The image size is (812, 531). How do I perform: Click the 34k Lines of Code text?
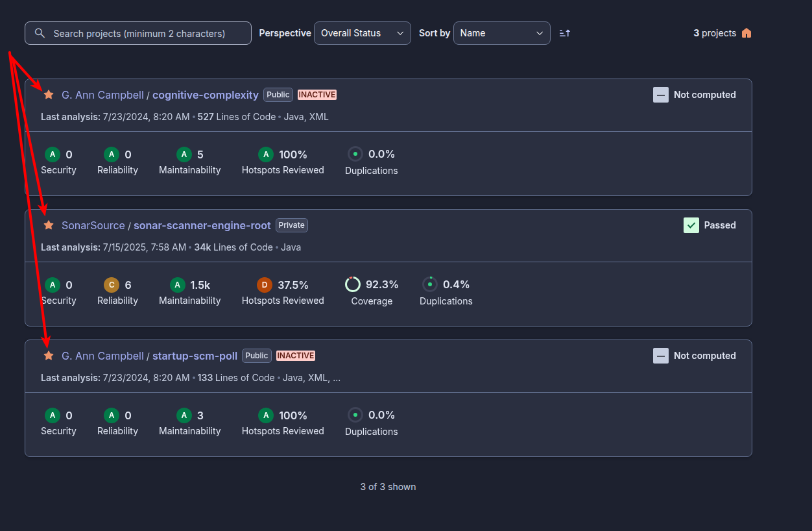tap(233, 247)
